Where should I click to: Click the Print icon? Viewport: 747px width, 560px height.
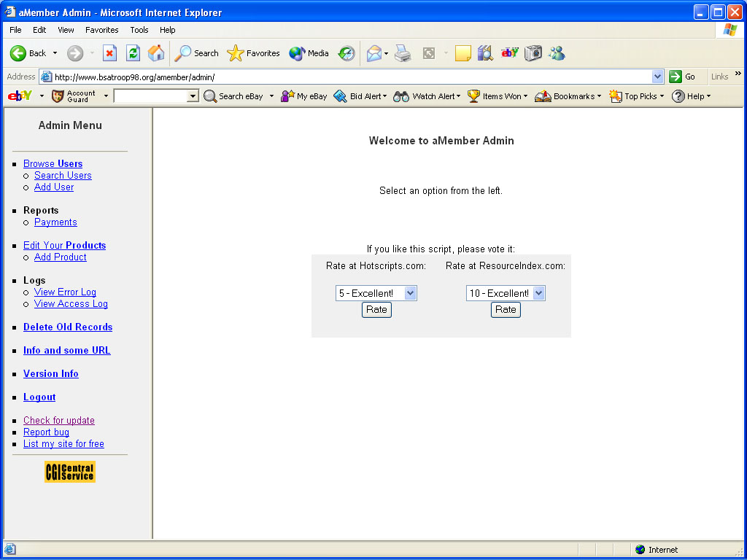(403, 53)
